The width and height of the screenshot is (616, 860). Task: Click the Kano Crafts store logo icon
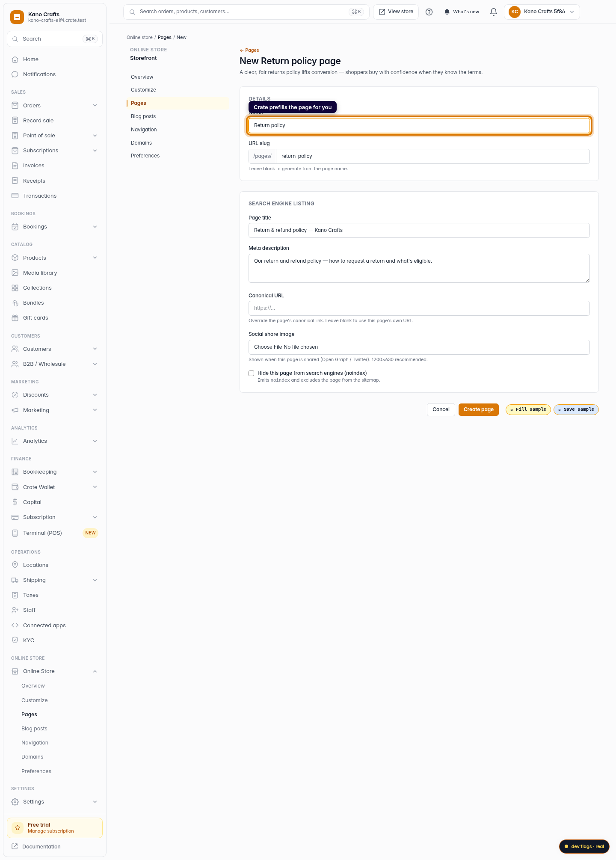pos(17,17)
